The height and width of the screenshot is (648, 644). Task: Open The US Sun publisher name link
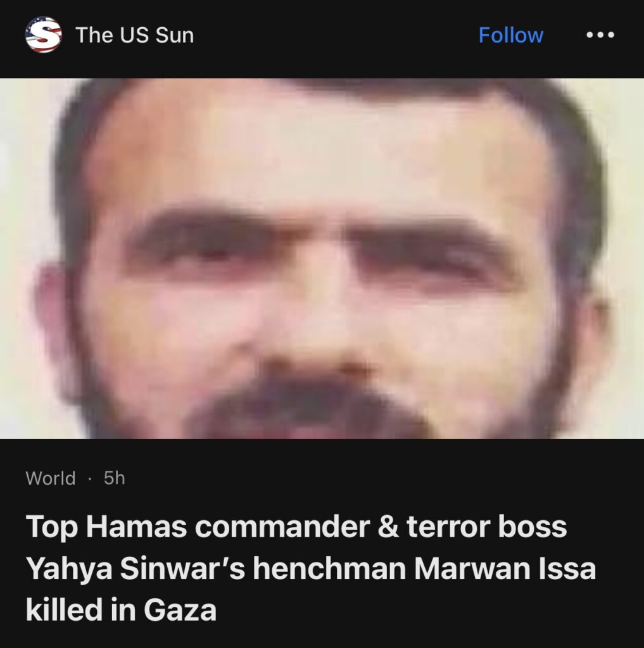click(x=134, y=35)
